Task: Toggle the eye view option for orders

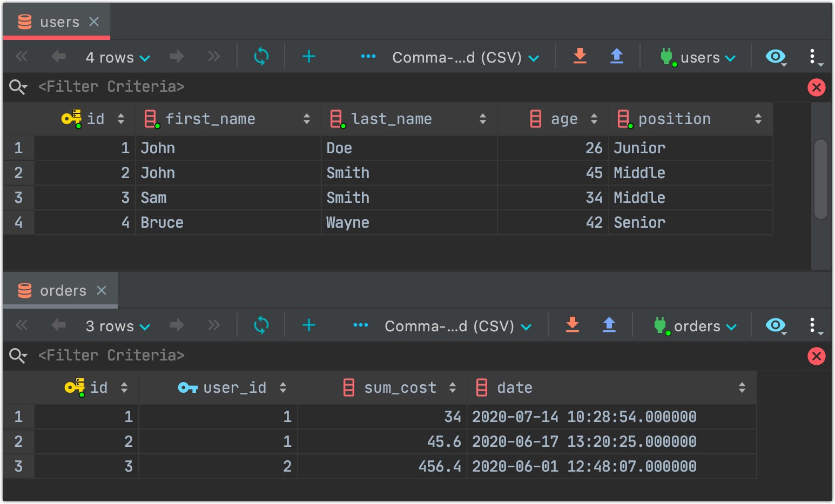Action: (x=776, y=325)
